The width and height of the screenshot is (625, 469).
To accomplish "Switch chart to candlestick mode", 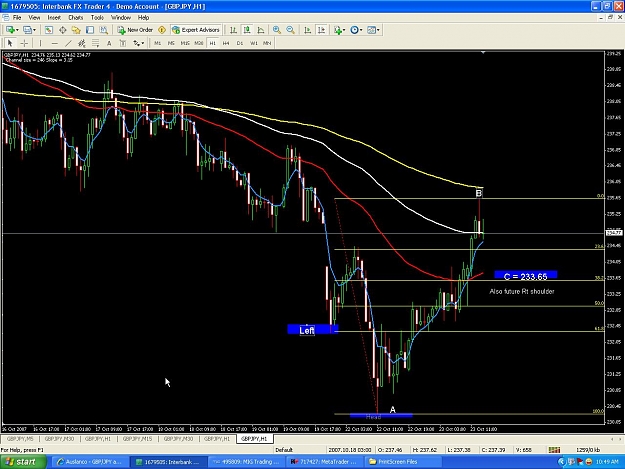I will coord(247,30).
